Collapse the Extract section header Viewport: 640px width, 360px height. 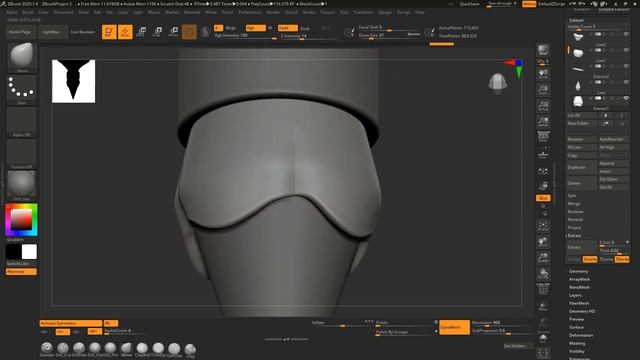(x=574, y=236)
